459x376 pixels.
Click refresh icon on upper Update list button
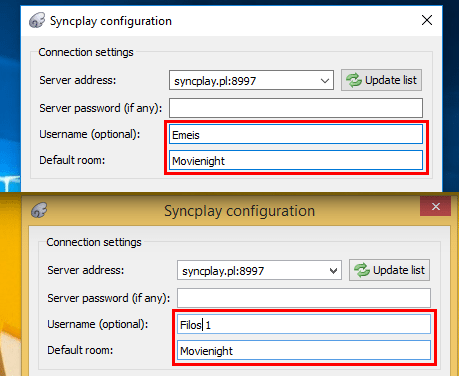(x=354, y=80)
